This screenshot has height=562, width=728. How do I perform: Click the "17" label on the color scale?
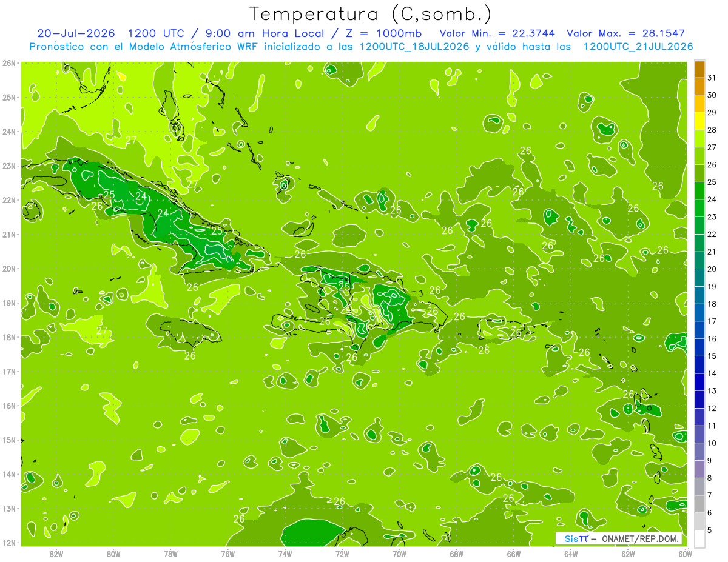[712, 321]
